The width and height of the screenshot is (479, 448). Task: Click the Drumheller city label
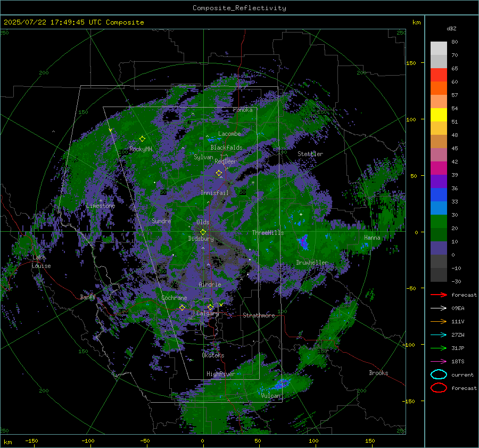tap(312, 263)
